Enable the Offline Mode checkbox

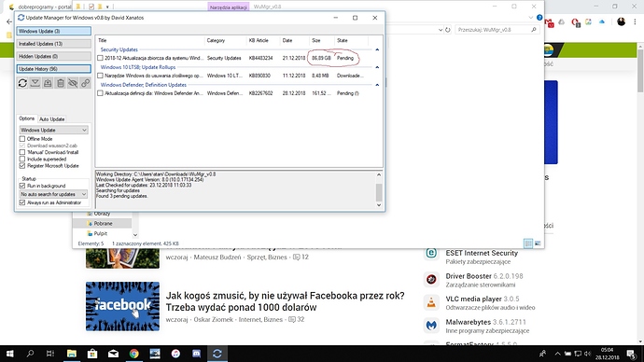[x=22, y=139]
